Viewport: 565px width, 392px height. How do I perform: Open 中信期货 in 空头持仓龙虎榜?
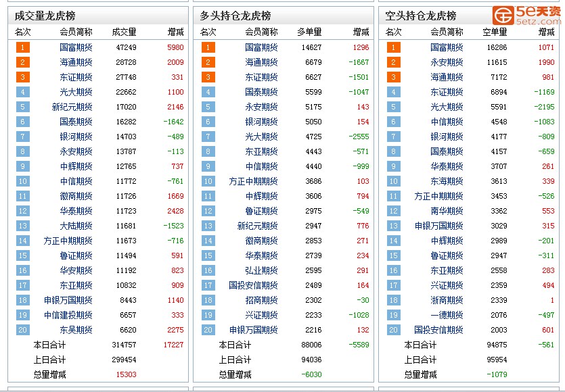point(447,122)
